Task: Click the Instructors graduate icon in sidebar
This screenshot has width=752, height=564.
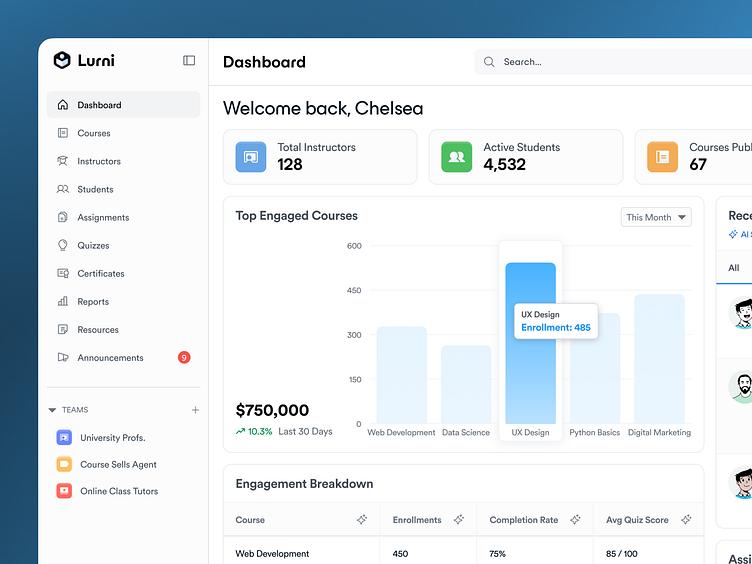Action: point(63,161)
